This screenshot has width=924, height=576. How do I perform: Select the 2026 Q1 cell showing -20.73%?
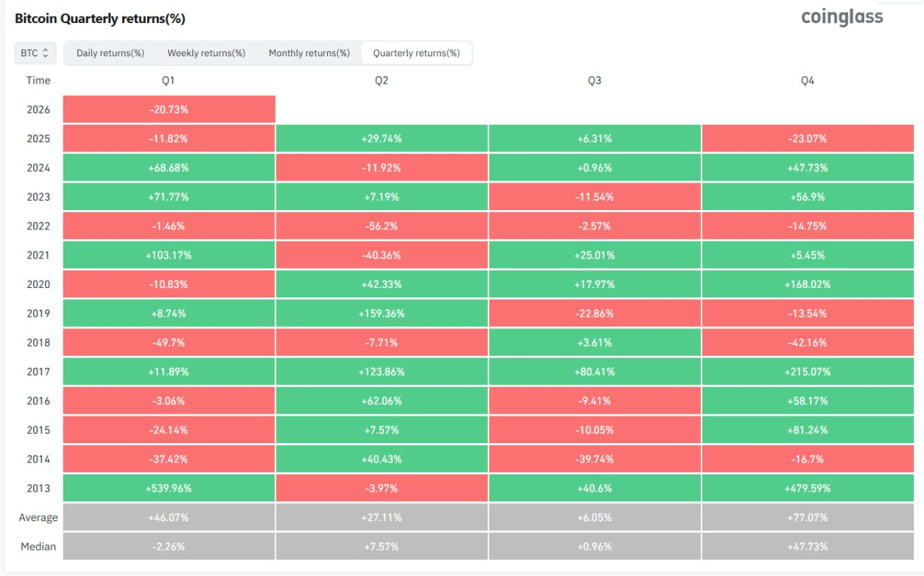[x=170, y=110]
